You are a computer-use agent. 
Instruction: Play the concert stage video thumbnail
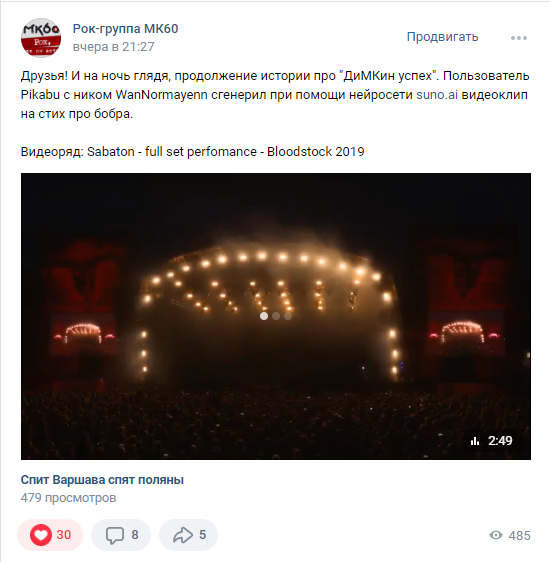(x=276, y=316)
